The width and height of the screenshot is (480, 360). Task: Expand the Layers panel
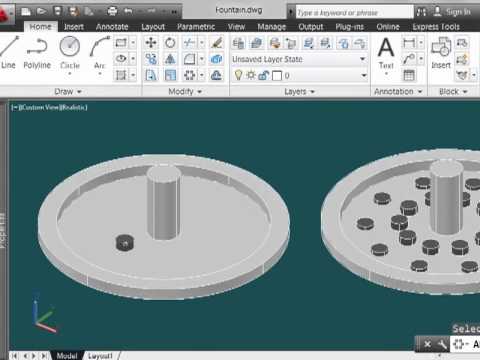299,91
